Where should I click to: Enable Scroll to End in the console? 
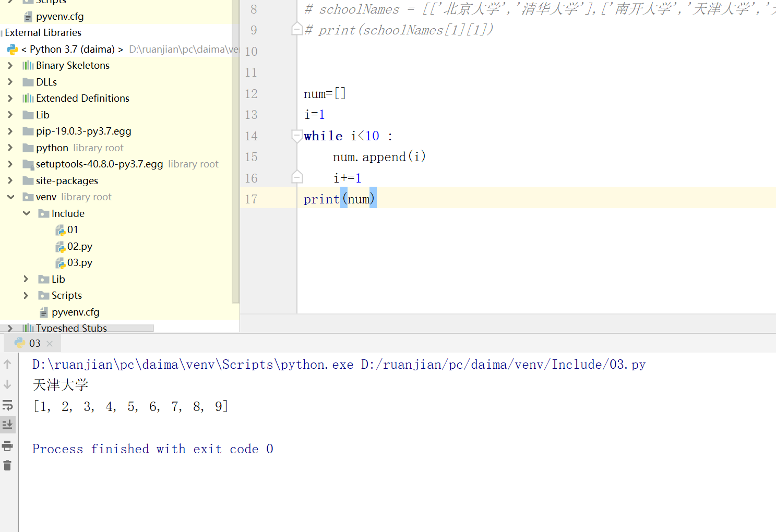click(x=8, y=425)
